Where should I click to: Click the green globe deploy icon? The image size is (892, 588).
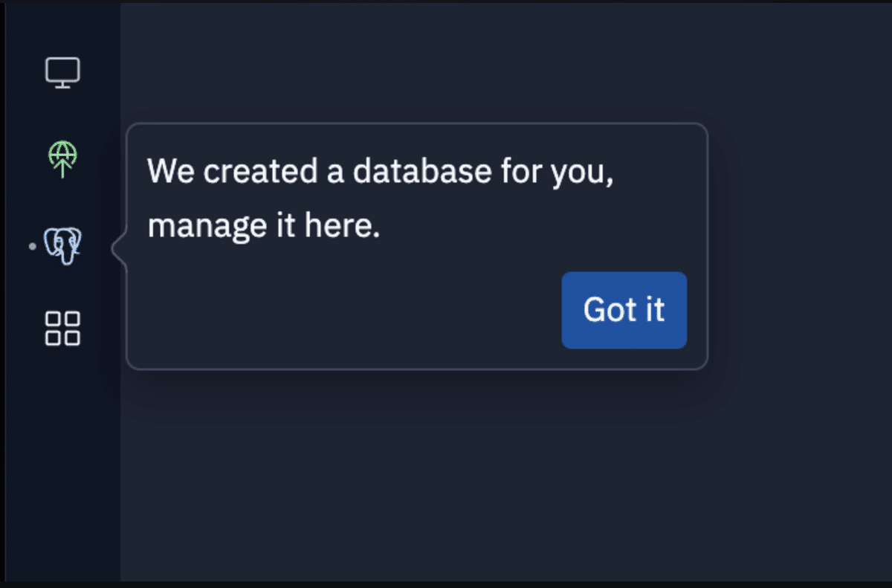[62, 159]
